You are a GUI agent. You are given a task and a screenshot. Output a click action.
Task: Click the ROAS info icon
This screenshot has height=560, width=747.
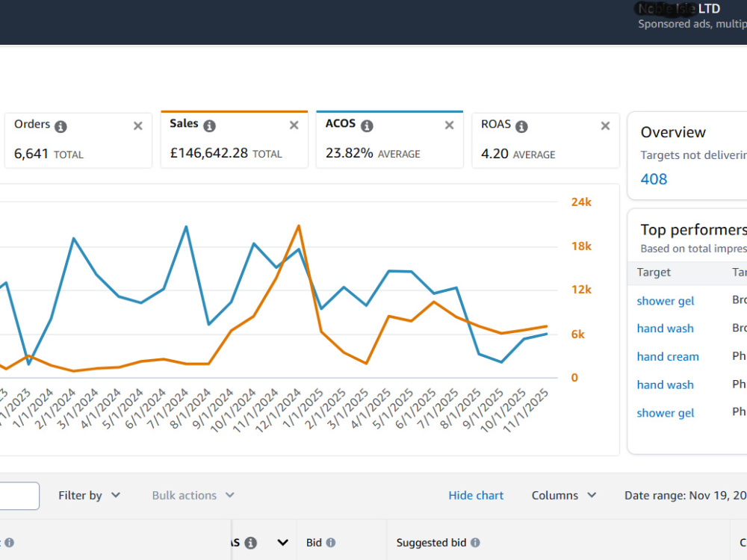(521, 126)
